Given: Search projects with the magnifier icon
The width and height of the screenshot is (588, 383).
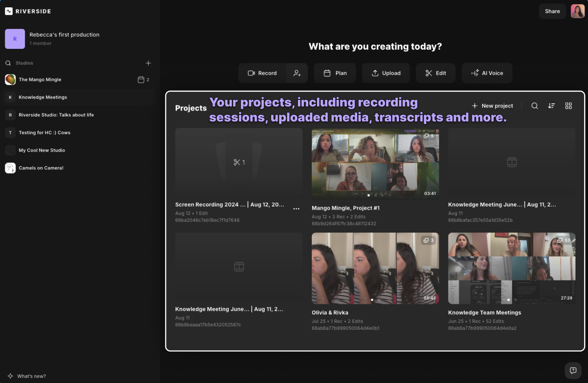Looking at the screenshot, I should [535, 106].
